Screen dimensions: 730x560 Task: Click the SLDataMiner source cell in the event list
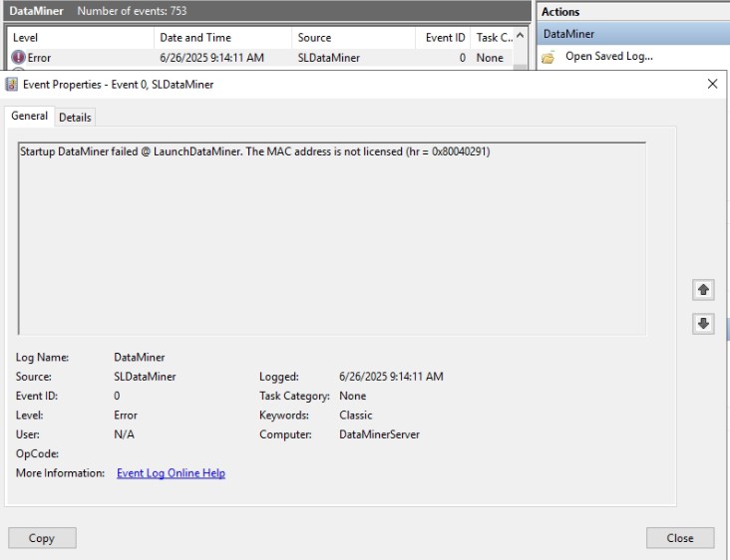[x=329, y=58]
